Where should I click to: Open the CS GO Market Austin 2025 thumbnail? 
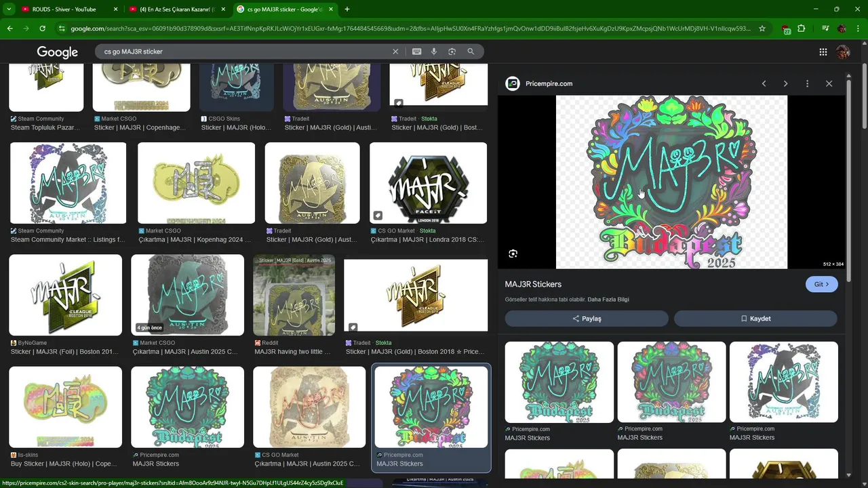(x=309, y=407)
